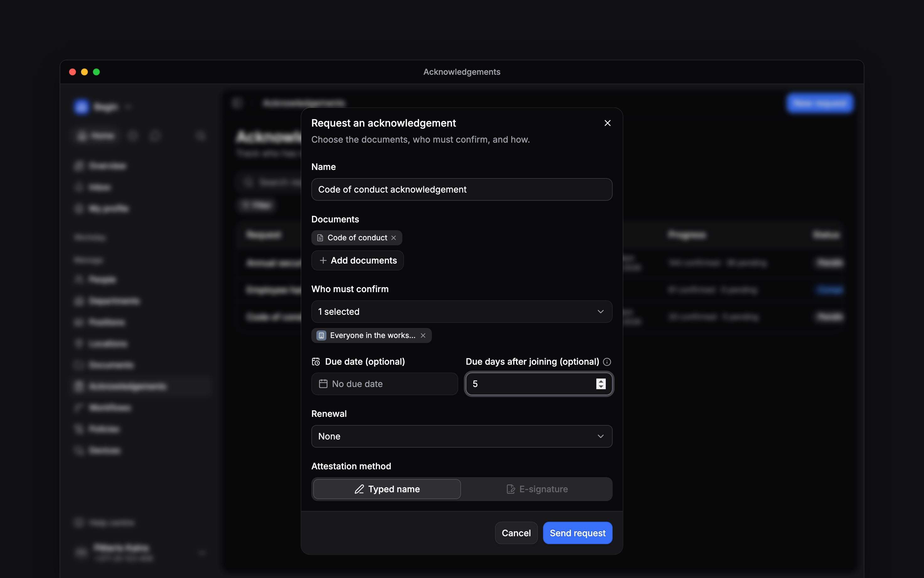Click the chevron arrow on Renewal dropdown

point(600,436)
